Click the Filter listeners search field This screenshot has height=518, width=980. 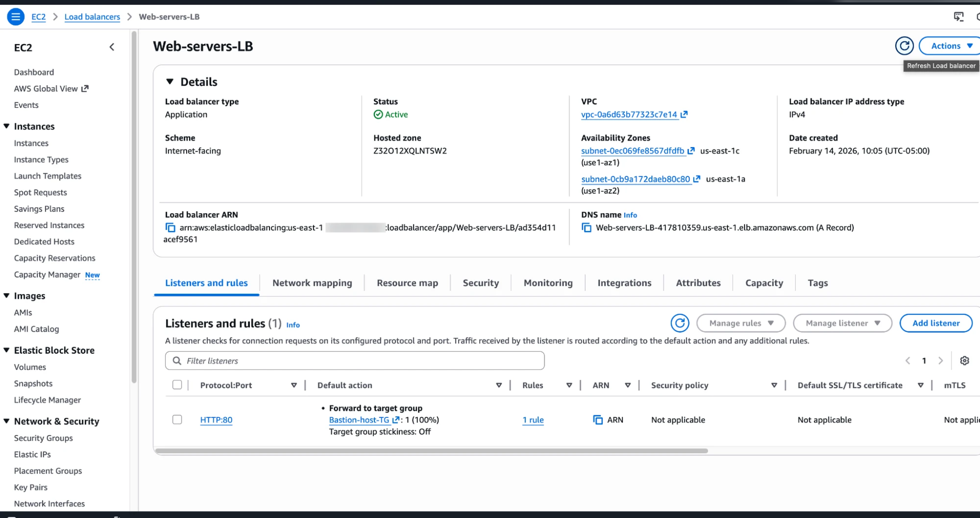(354, 360)
